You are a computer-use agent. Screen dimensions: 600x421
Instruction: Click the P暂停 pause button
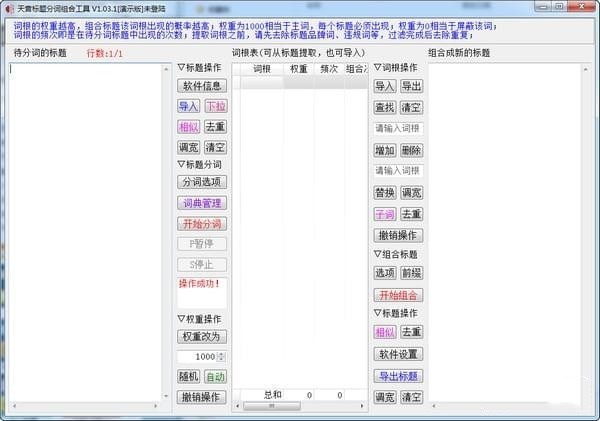[x=202, y=244]
